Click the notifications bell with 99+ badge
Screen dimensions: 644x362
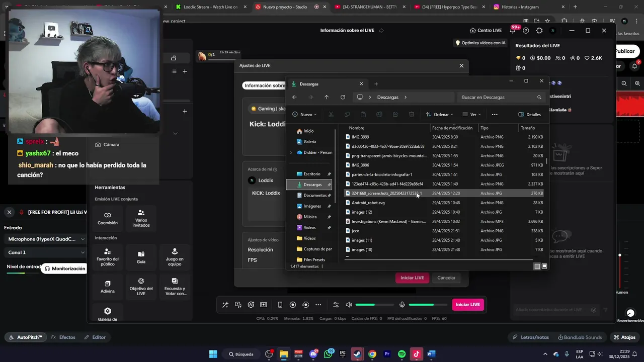click(x=513, y=30)
